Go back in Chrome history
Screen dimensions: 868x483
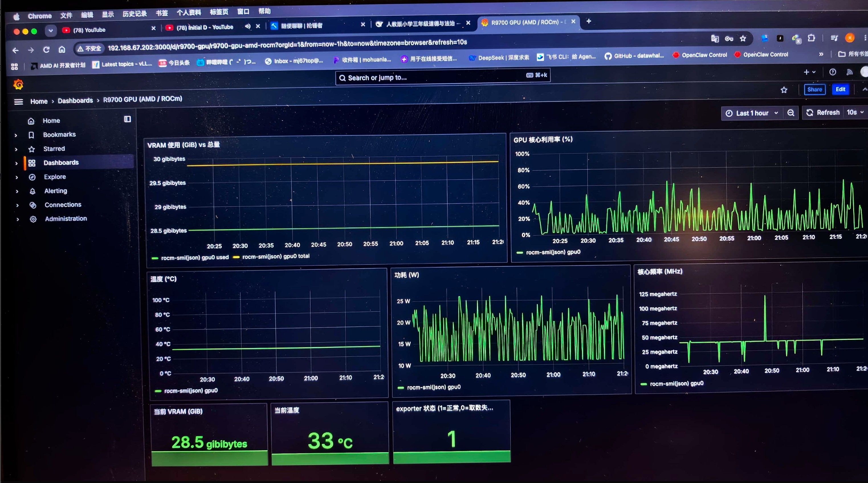click(x=15, y=50)
